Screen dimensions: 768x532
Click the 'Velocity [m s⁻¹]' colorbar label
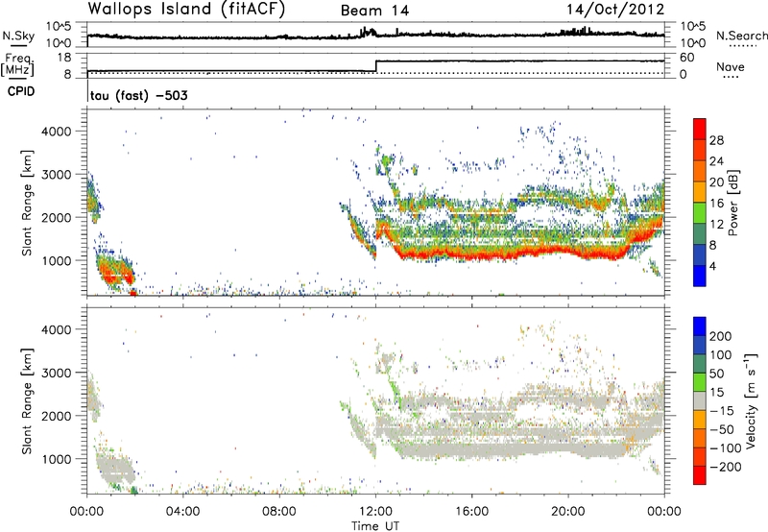pos(750,401)
